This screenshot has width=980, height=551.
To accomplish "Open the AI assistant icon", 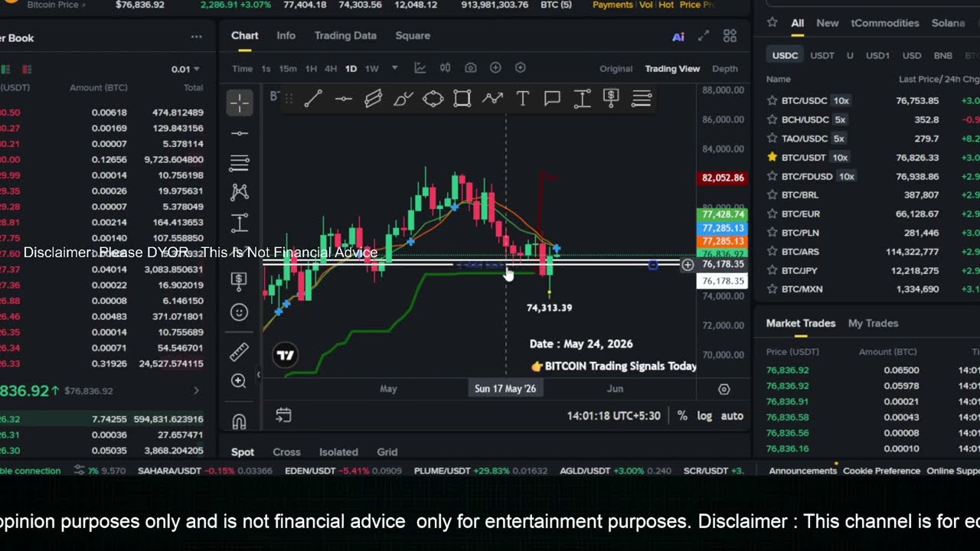I will [x=678, y=36].
